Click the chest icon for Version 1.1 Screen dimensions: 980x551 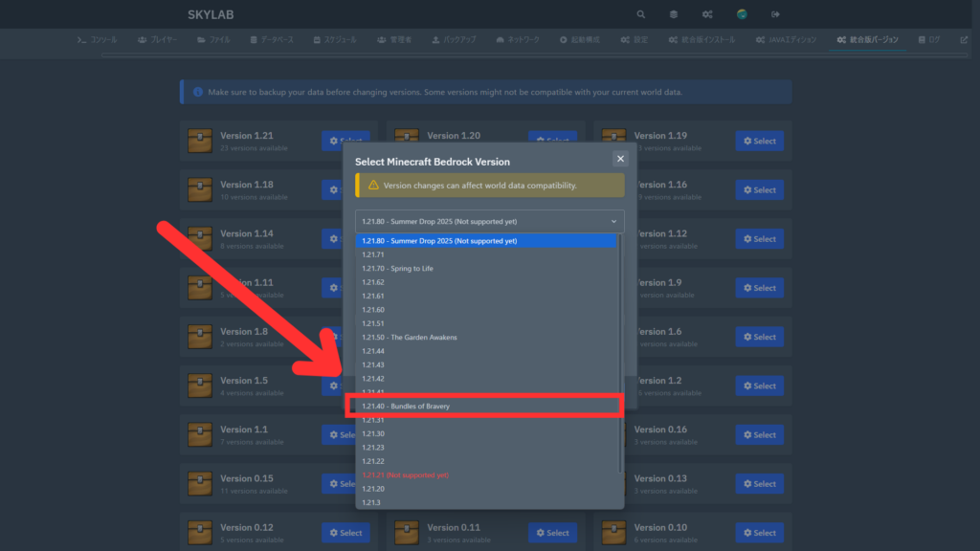click(200, 435)
